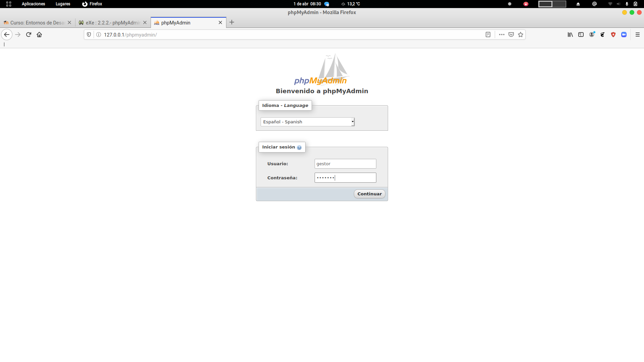The width and height of the screenshot is (644, 362).
Task: Show sidebars icon in toolbar
Action: tap(581, 35)
